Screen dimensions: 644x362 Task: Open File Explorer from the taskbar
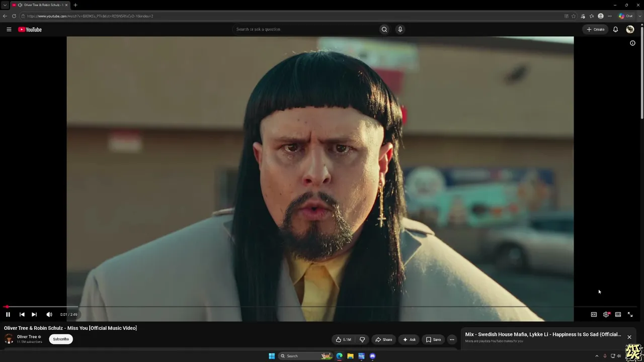(350, 356)
